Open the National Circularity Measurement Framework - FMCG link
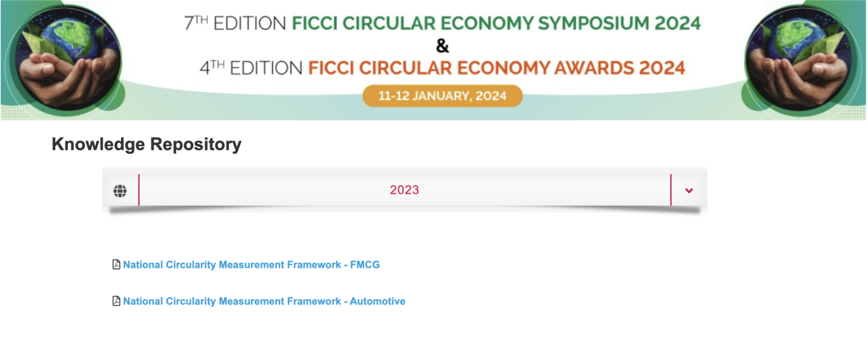The height and width of the screenshot is (351, 868). tap(251, 264)
